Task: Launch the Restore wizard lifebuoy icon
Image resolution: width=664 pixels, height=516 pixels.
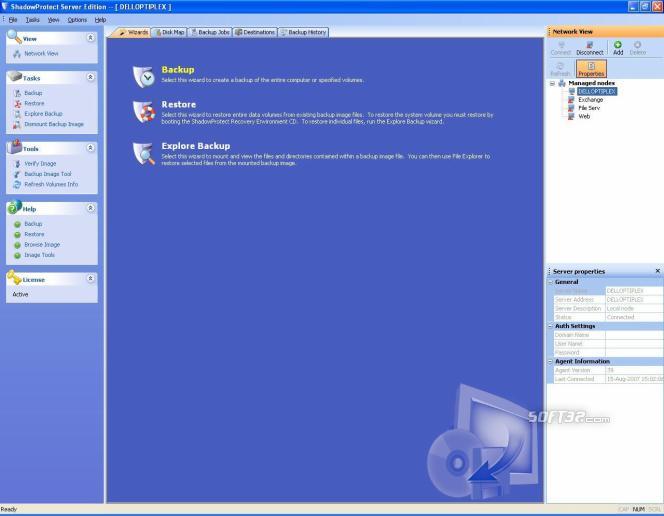Action: [144, 112]
